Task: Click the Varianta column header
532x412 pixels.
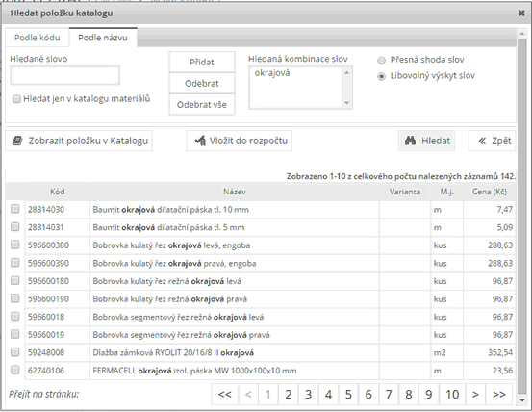Action: pyautogui.click(x=405, y=192)
